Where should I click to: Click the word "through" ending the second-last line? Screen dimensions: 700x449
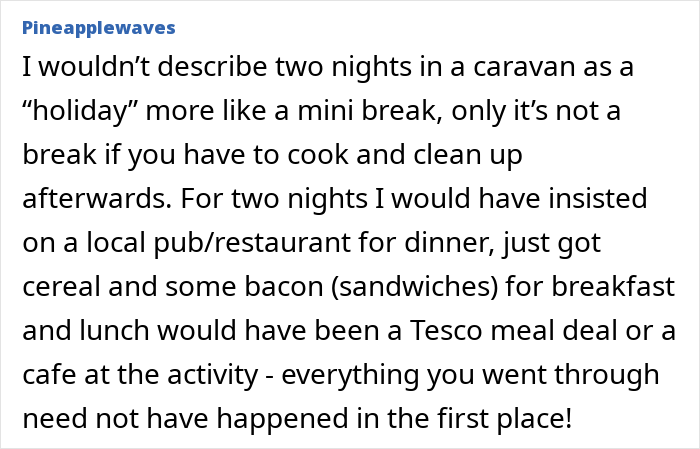click(607, 375)
